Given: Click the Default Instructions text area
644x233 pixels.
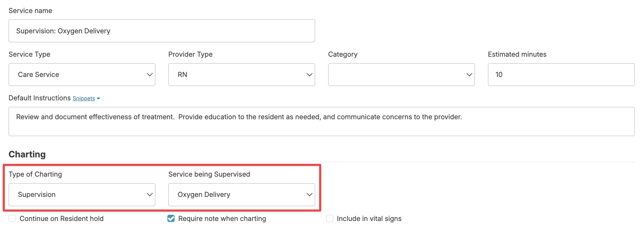Looking at the screenshot, I should (321, 121).
